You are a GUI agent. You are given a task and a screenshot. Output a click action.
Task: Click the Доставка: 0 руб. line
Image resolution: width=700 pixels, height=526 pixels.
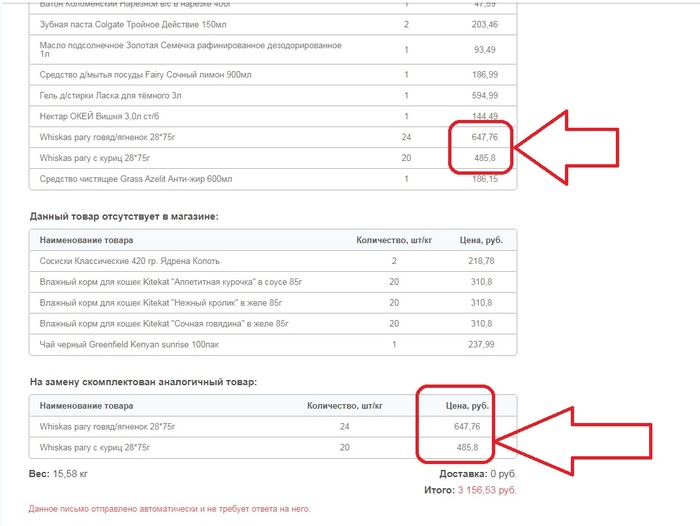(x=478, y=474)
